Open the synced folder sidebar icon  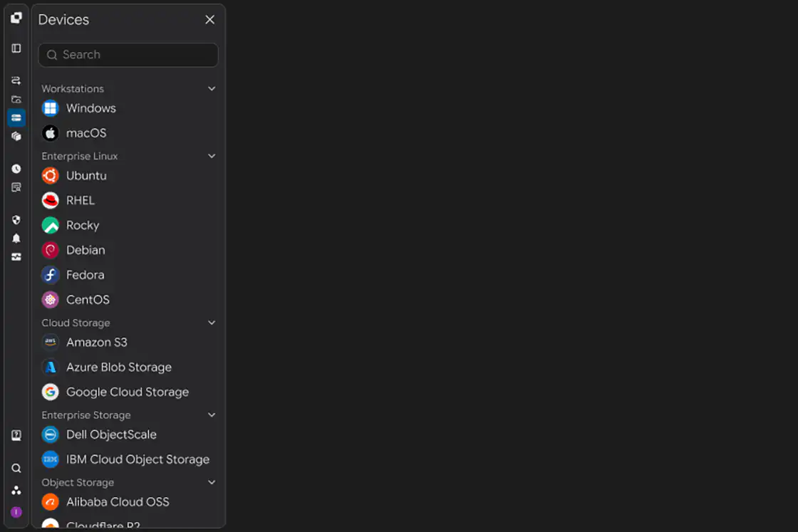coord(16,99)
